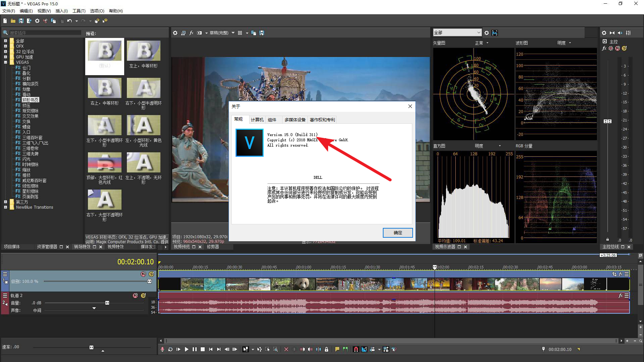The width and height of the screenshot is (644, 362).
Task: Start recording with microphone icon
Action: click(162, 349)
